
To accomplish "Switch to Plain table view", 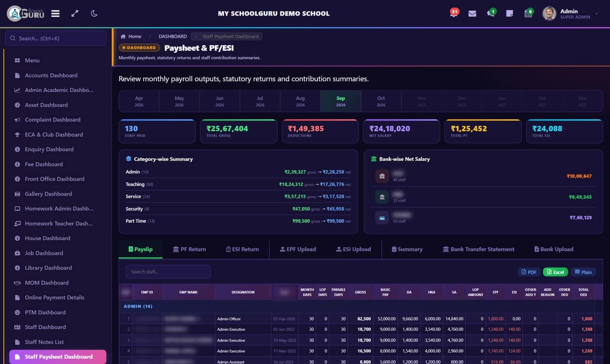I will coord(583,272).
